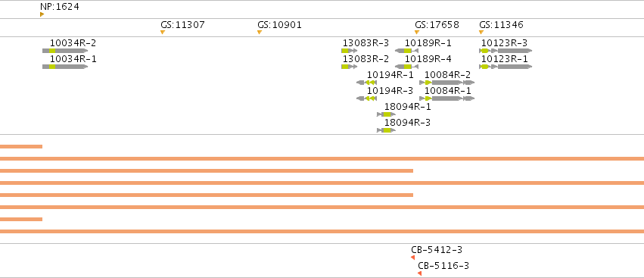Click the GS:11346 triangle marker
Image resolution: width=644 pixels, height=278 pixels.
point(481,32)
